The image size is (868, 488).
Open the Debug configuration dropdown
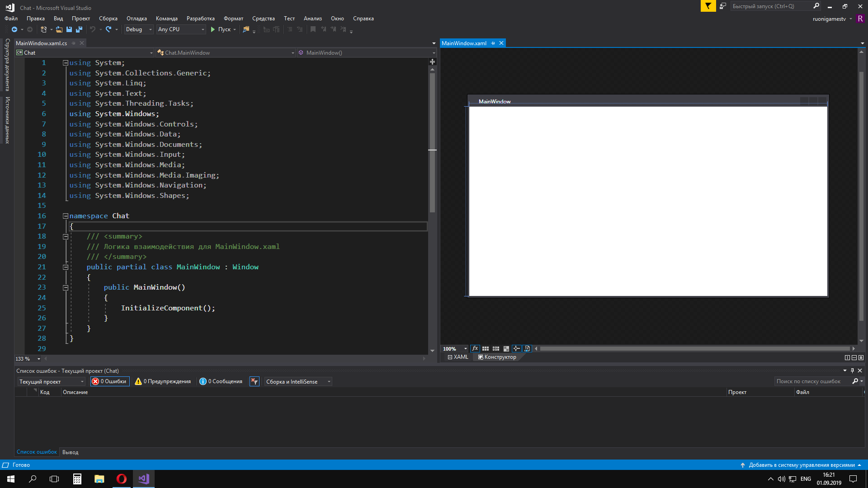pos(139,29)
